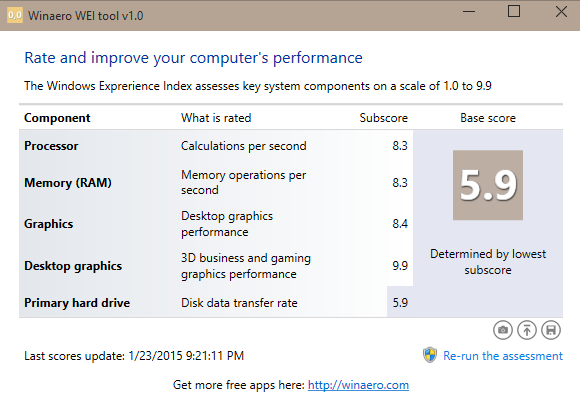Viewport: 580px width, 395px height.
Task: Click the upload arrow icon
Action: tap(527, 330)
